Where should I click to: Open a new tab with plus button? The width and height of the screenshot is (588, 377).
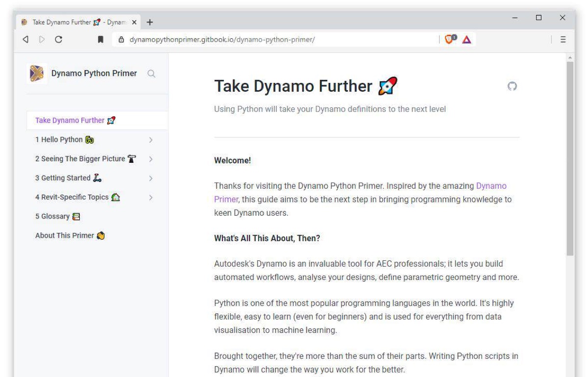click(x=150, y=22)
